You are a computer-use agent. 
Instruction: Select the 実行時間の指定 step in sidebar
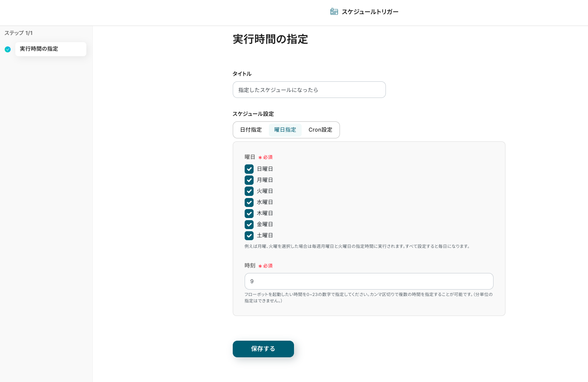[51, 49]
